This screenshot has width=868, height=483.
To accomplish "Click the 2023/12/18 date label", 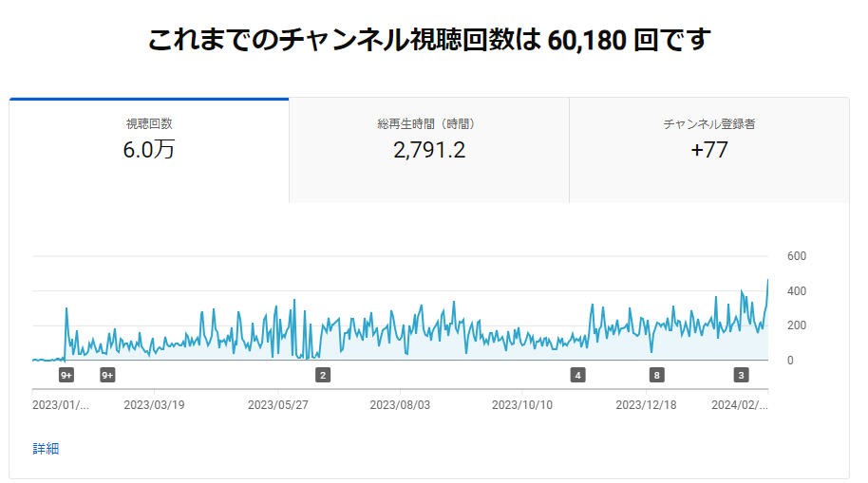I will 646,405.
